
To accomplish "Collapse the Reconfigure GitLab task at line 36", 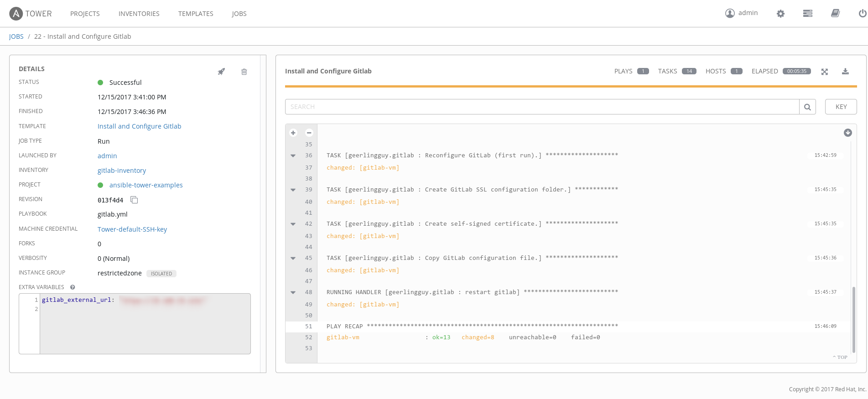I will click(x=293, y=155).
